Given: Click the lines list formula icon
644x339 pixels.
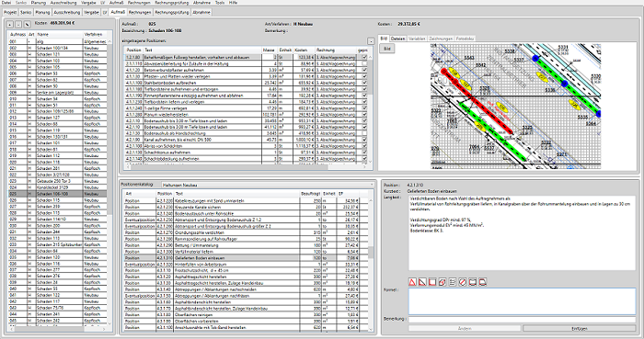Looking at the screenshot, I should (x=453, y=282).
